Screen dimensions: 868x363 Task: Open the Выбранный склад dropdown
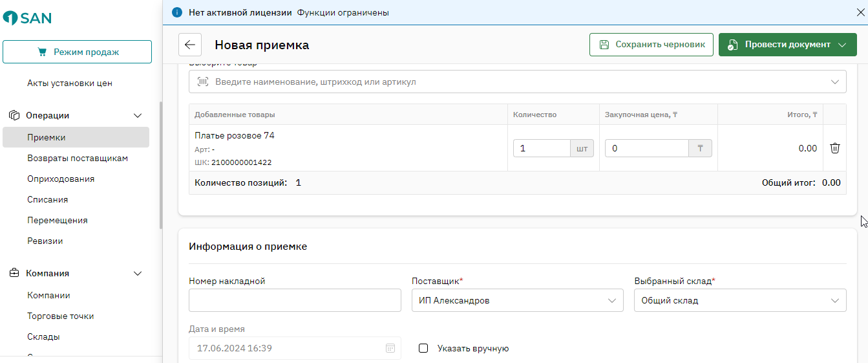pos(740,300)
